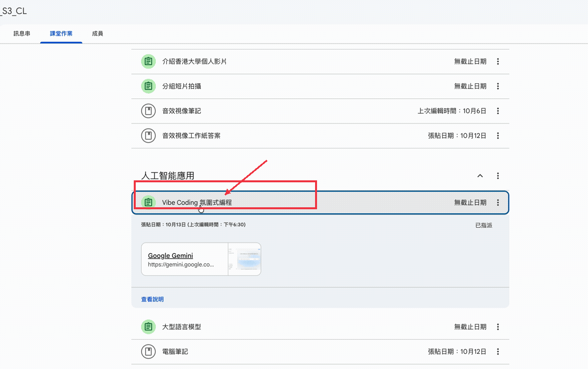Open the 介紹香港大學個人影片 assignment title
Image resolution: width=588 pixels, height=369 pixels.
[x=195, y=62]
